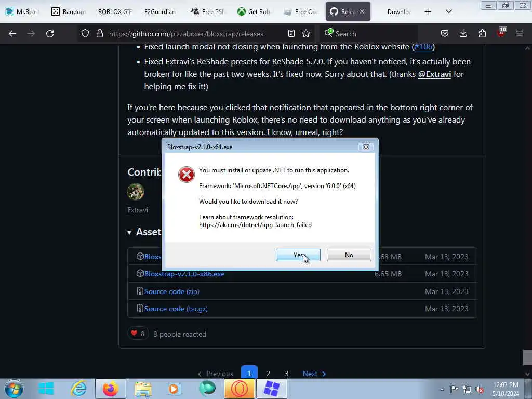Click Next pagination link
Viewport: 532px width, 399px height.
click(x=314, y=374)
